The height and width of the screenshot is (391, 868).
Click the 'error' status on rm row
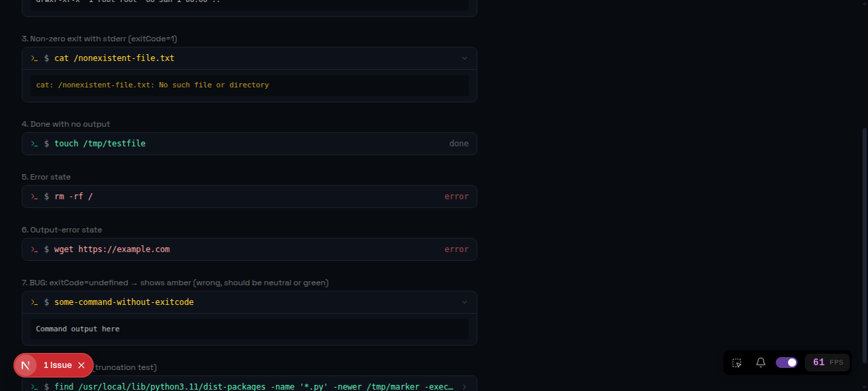click(x=457, y=197)
